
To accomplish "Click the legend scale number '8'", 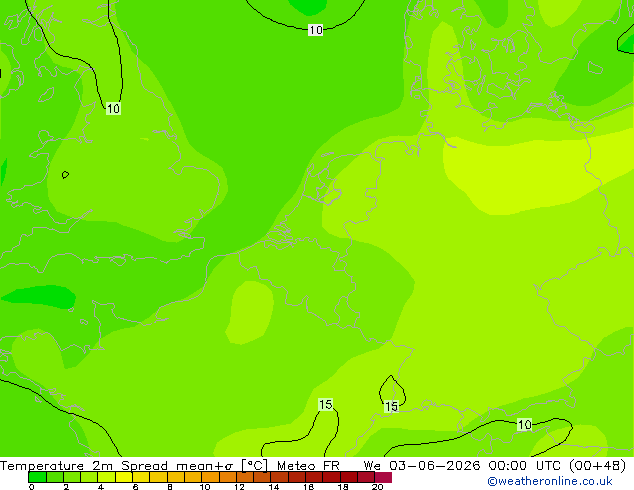I will 170,487.
